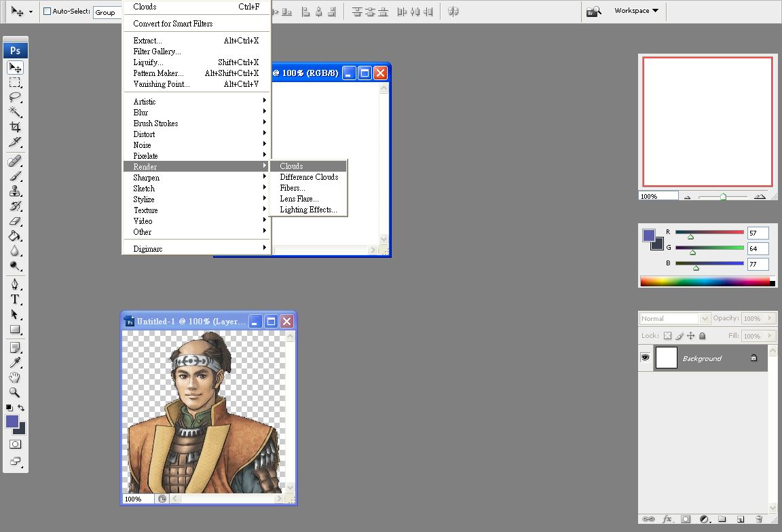Open the Filter Gallery

197,52
